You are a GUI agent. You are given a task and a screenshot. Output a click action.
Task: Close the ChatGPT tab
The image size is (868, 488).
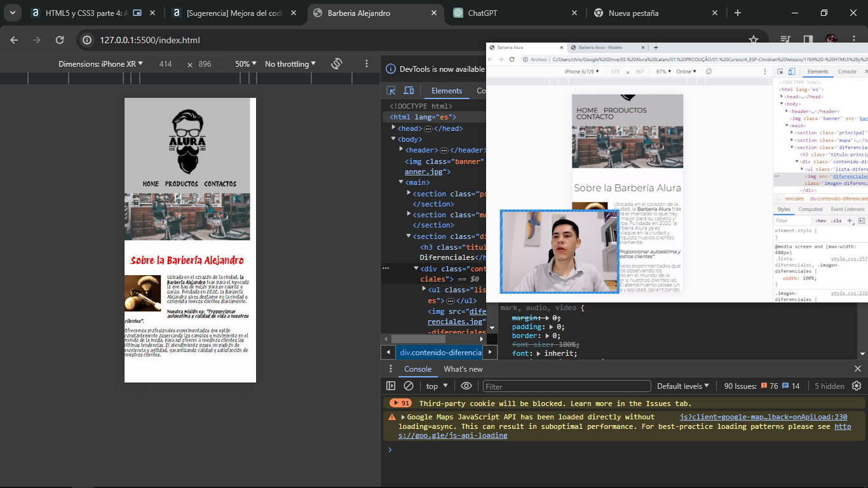coord(574,13)
